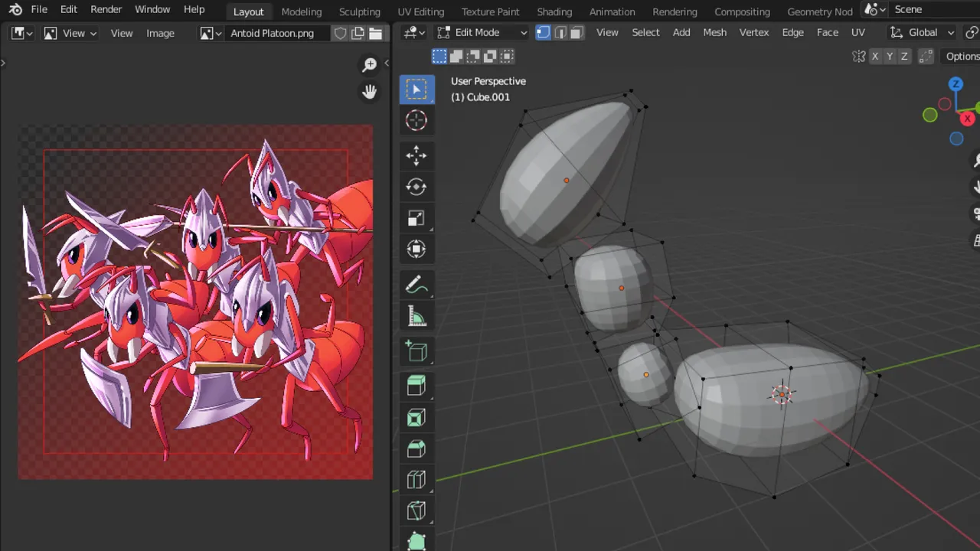
Task: Open the Options popover
Action: pyautogui.click(x=961, y=57)
